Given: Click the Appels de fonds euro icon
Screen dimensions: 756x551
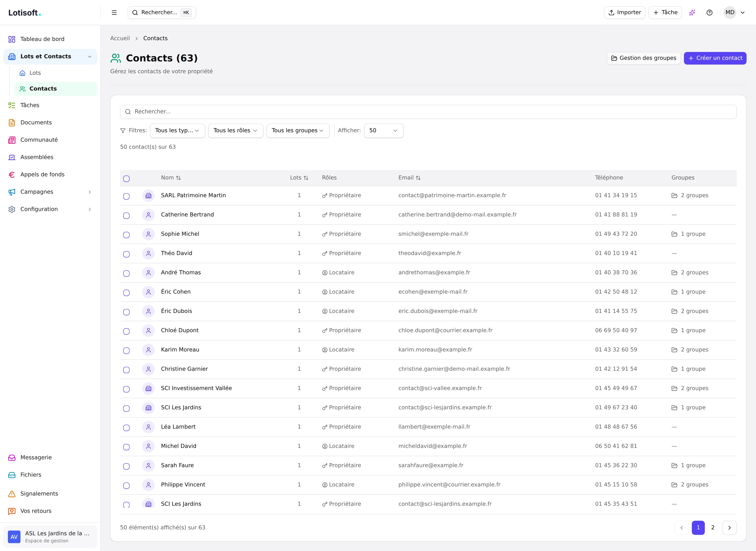Looking at the screenshot, I should [x=12, y=175].
